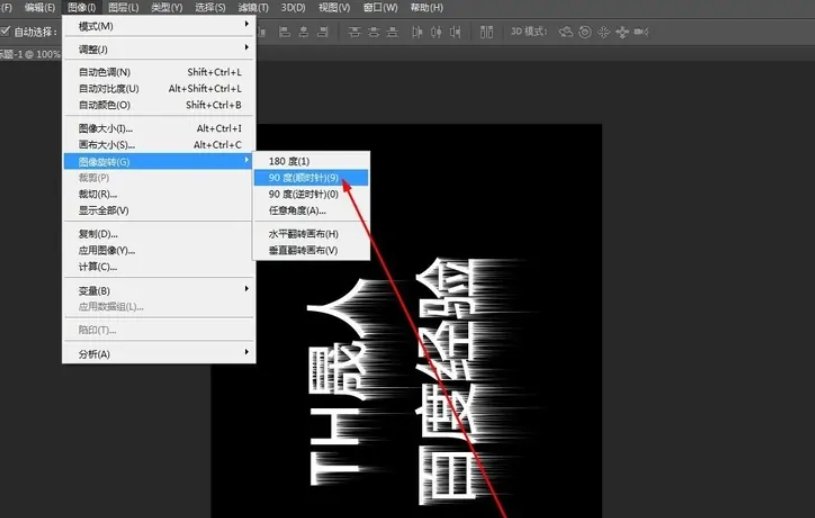Rotate image 180 度(1)
815x518 pixels.
pyautogui.click(x=311, y=161)
